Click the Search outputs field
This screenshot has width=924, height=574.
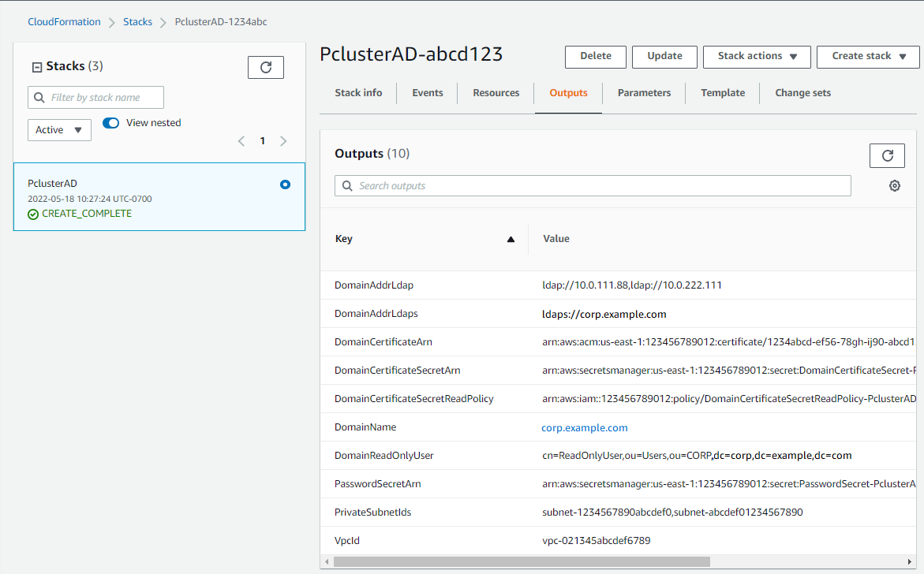pos(593,186)
